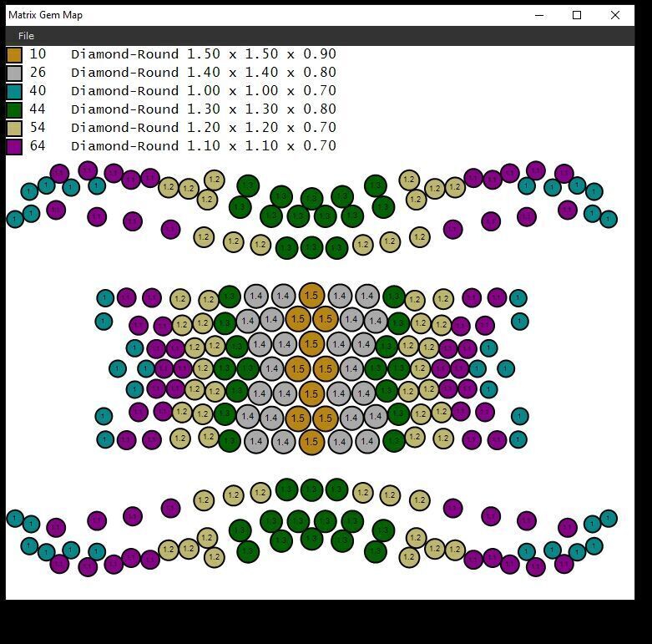Click the orange legend swatch for 1.50 diamonds
Image resolution: width=652 pixels, height=644 pixels.
click(14, 55)
